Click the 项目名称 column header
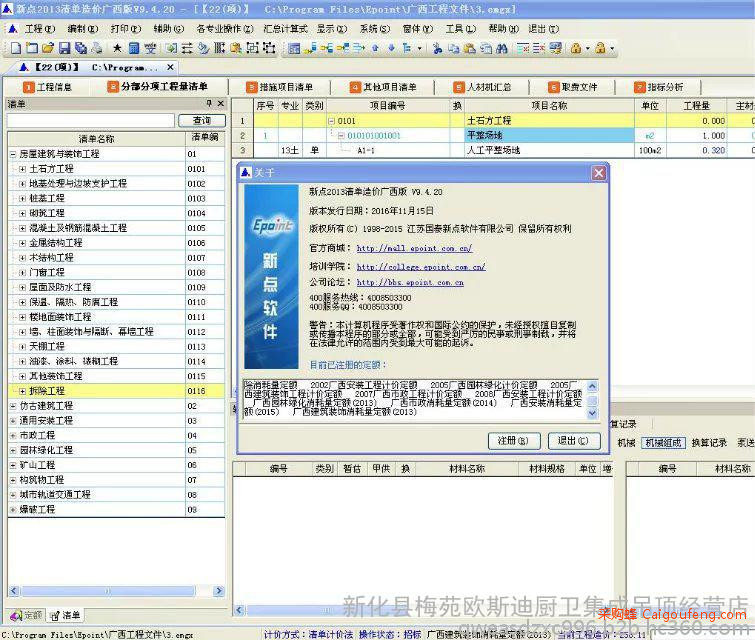 (x=549, y=105)
